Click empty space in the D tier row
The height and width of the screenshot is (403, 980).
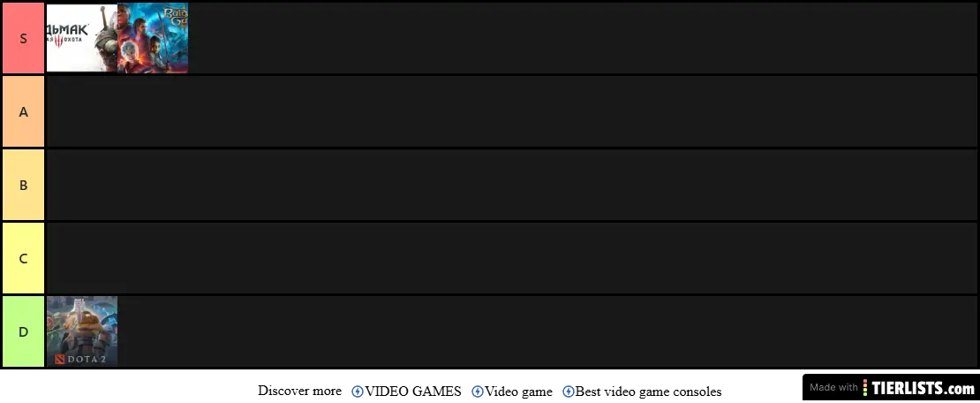click(546, 331)
